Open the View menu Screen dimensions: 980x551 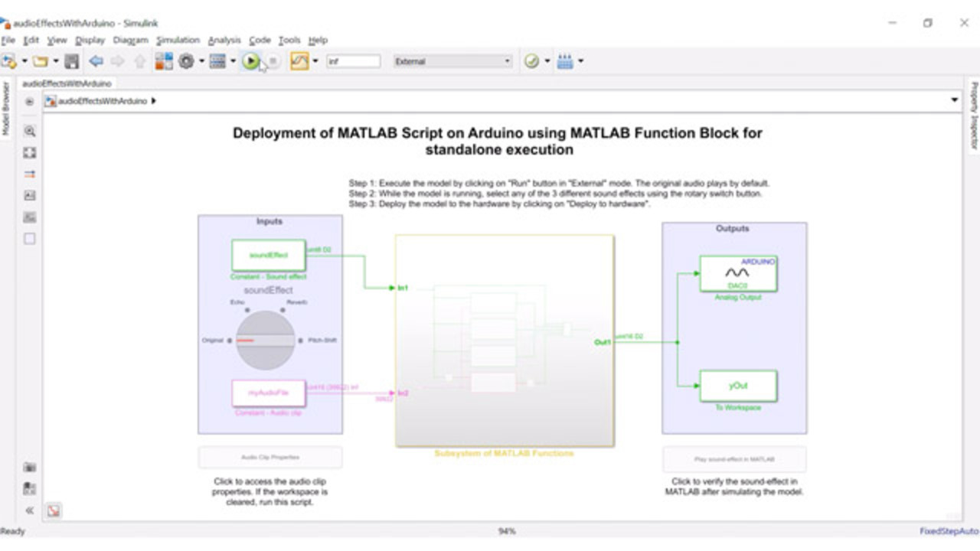(x=57, y=40)
